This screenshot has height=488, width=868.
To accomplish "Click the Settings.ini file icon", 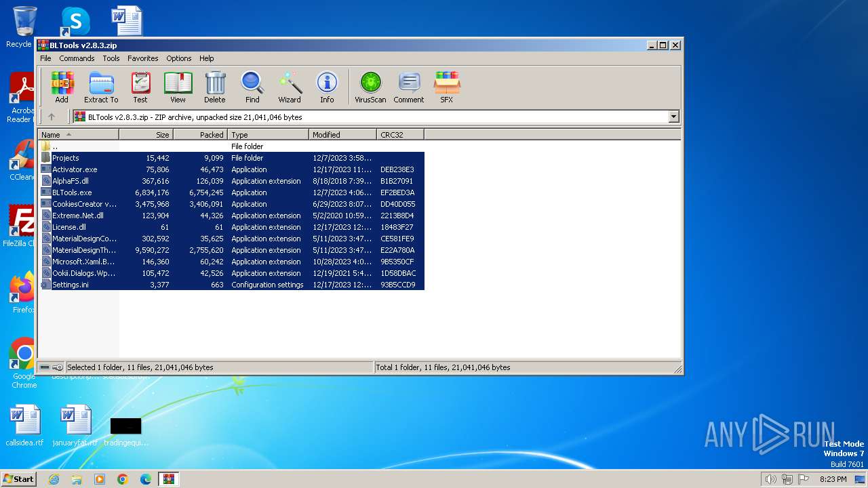I will pyautogui.click(x=46, y=285).
